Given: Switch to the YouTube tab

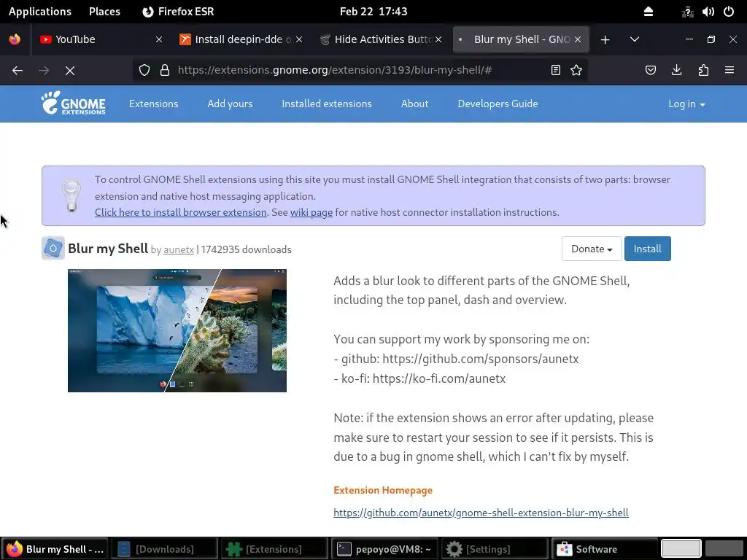Looking at the screenshot, I should (101, 39).
